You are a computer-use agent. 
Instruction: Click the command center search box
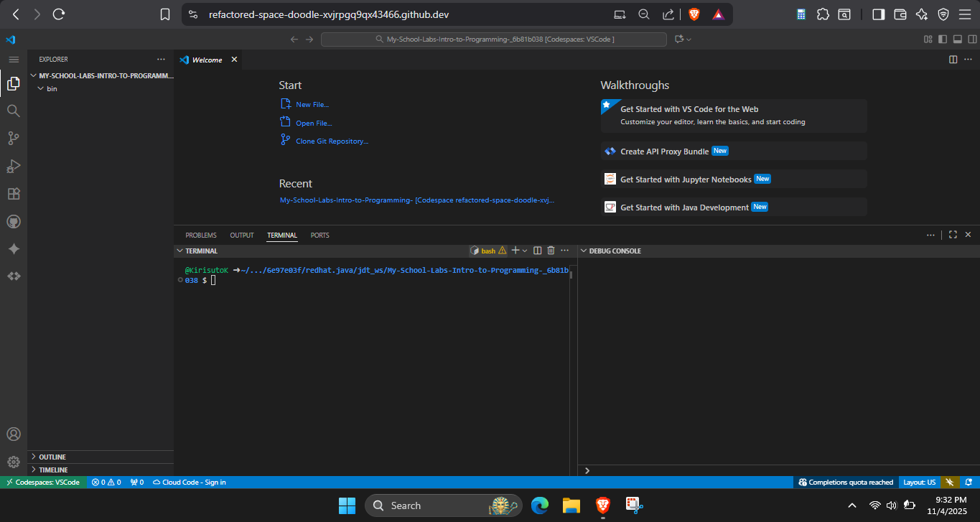point(494,39)
